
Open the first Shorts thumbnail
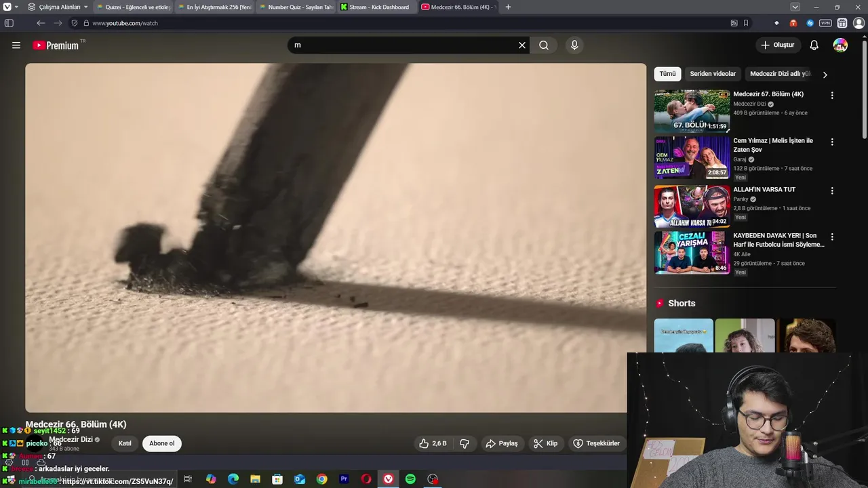[684, 335]
